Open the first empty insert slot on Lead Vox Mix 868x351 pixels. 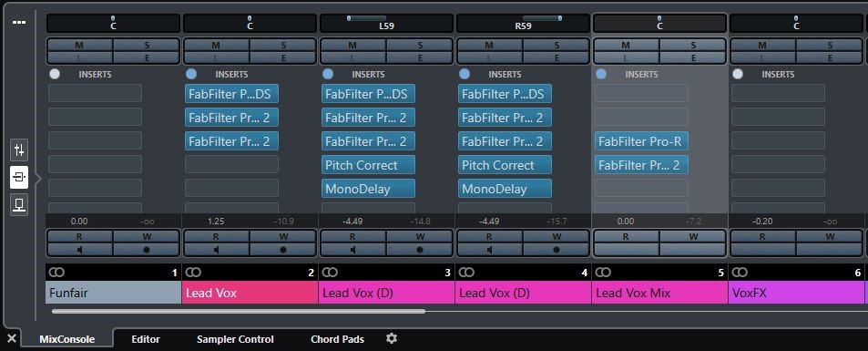coord(642,93)
